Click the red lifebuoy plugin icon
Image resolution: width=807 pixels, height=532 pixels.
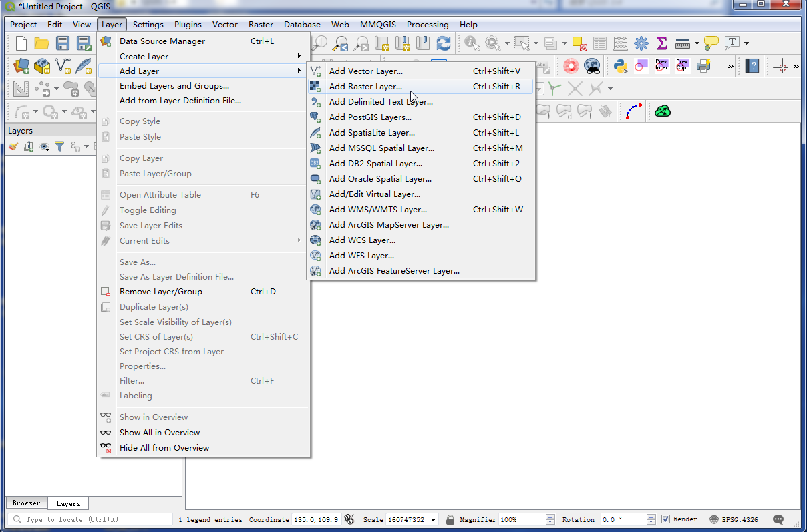(x=571, y=65)
